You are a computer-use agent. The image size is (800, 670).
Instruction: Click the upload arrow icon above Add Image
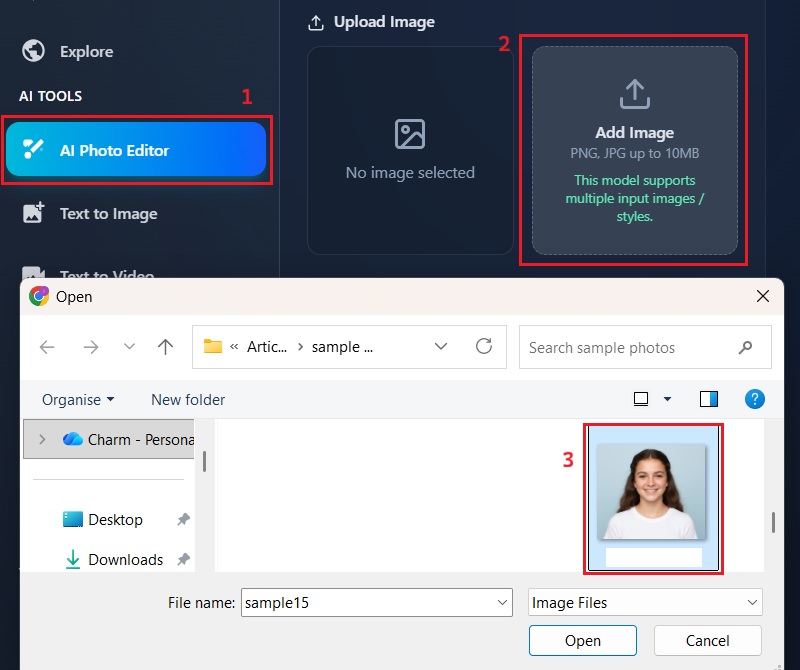635,94
